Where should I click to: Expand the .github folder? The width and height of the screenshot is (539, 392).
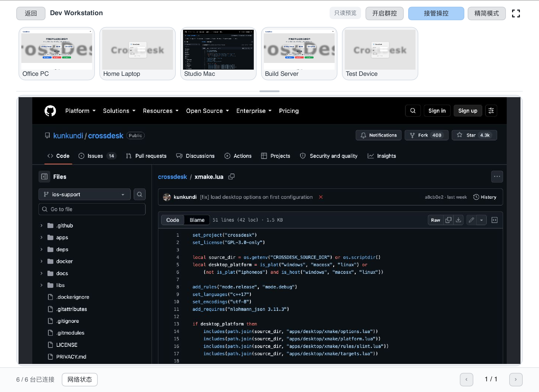(42, 225)
